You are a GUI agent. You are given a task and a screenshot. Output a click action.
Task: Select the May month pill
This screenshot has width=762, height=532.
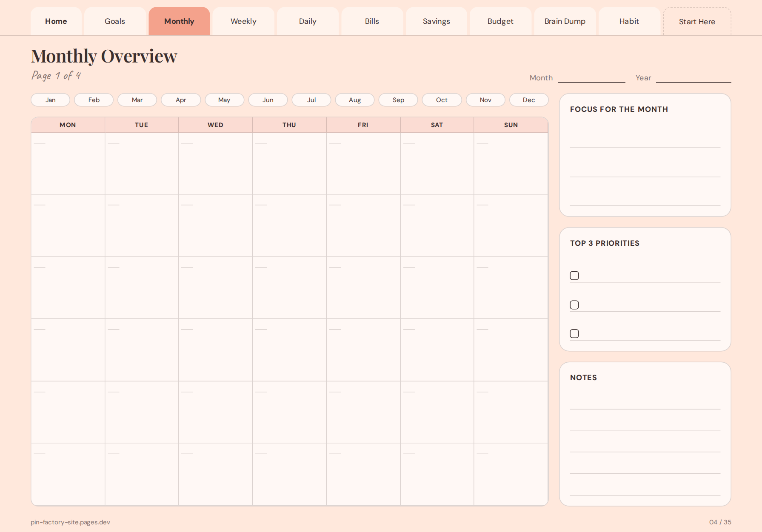[x=224, y=100]
